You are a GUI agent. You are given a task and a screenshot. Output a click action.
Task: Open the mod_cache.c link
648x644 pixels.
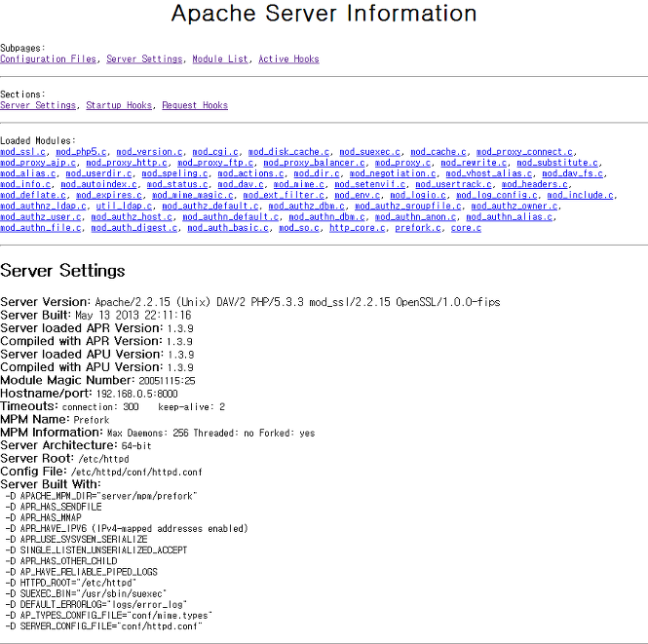click(438, 152)
